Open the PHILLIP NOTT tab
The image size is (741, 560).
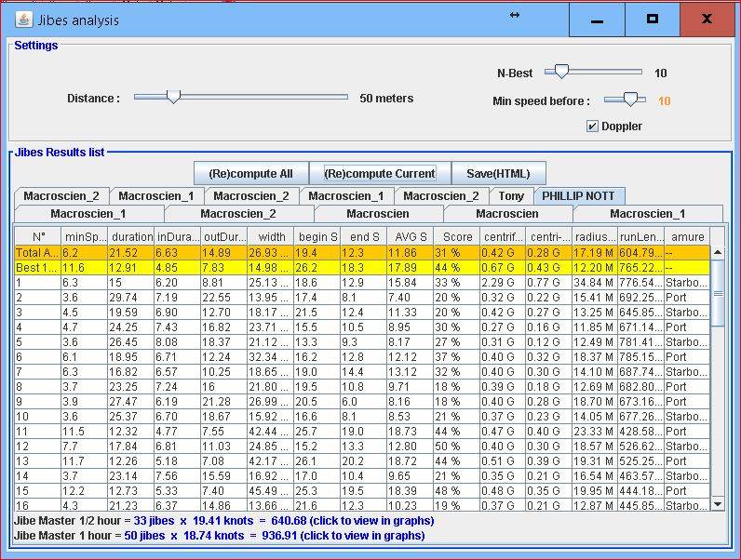[579, 196]
